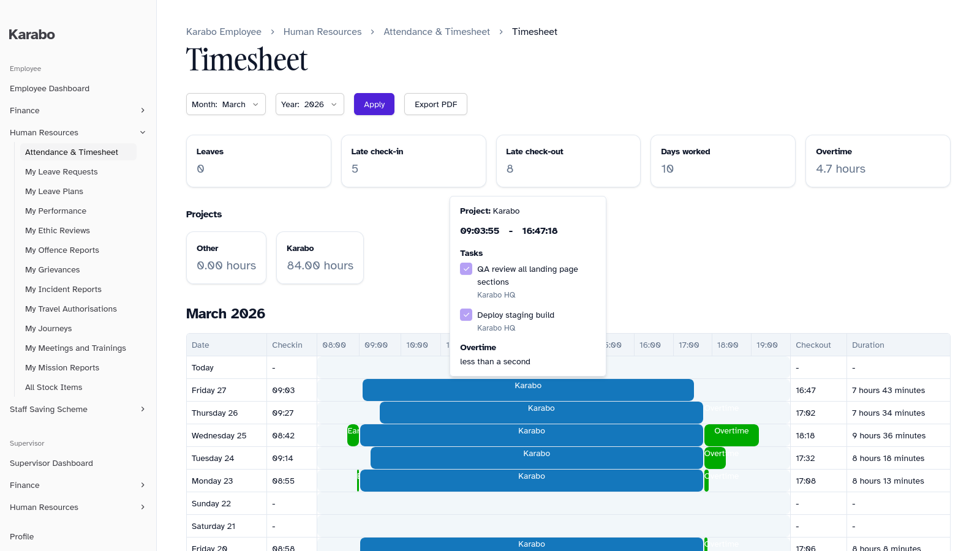
Task: Click the Karabo Employee breadcrumb link
Action: coord(224,32)
